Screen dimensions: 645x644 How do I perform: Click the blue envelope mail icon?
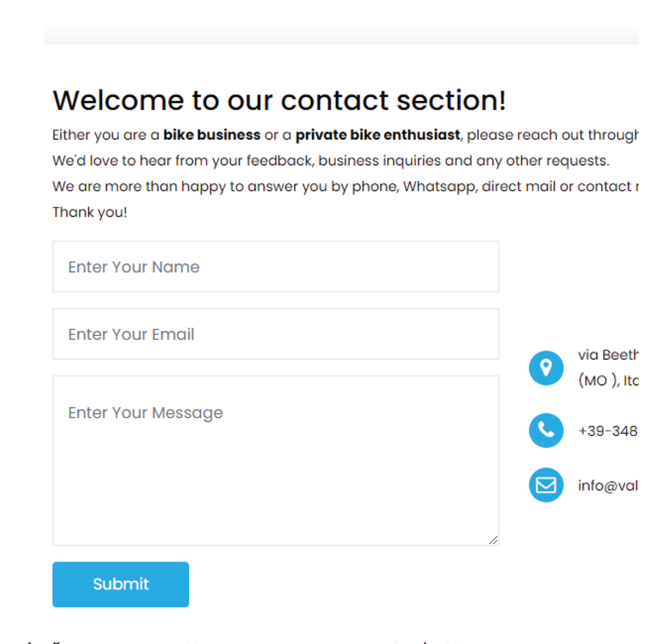click(x=546, y=485)
